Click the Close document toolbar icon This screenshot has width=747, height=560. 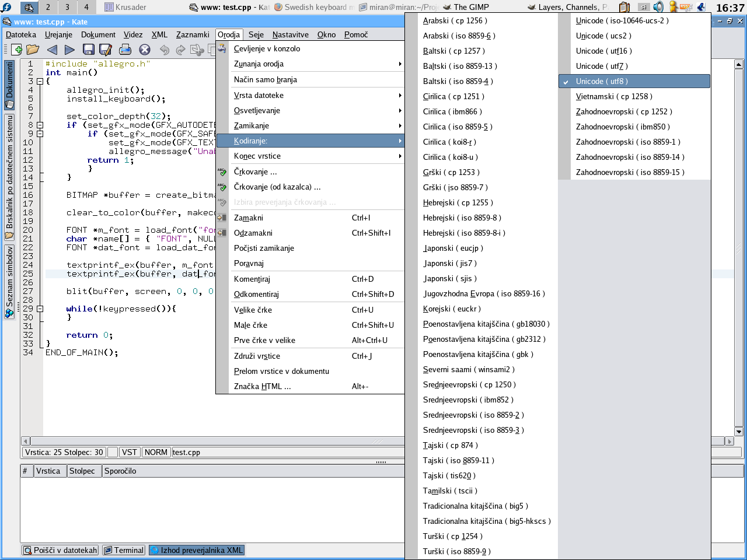pos(145,50)
